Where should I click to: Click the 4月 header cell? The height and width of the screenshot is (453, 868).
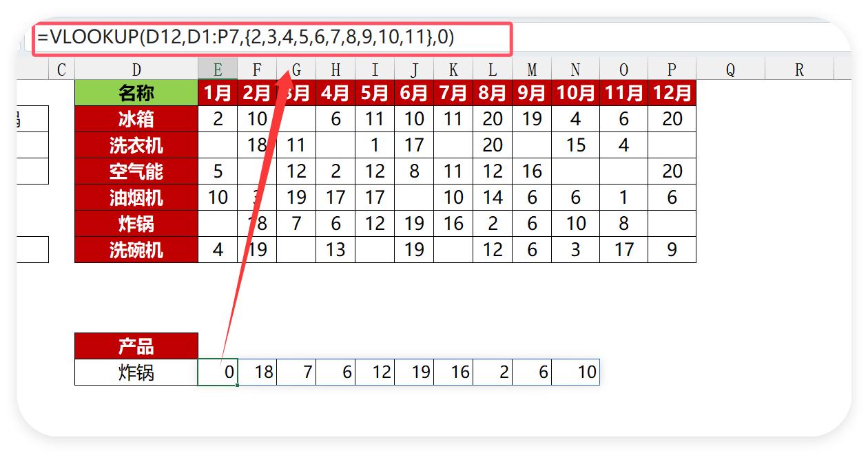coord(335,93)
